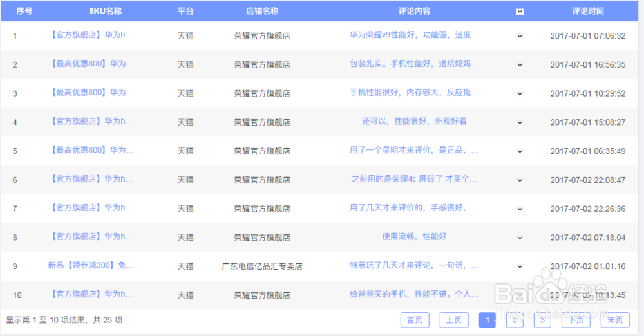This screenshot has width=644, height=336.
Task: Select the time 2017-07-02 07:18:04
Action: pyautogui.click(x=588, y=238)
